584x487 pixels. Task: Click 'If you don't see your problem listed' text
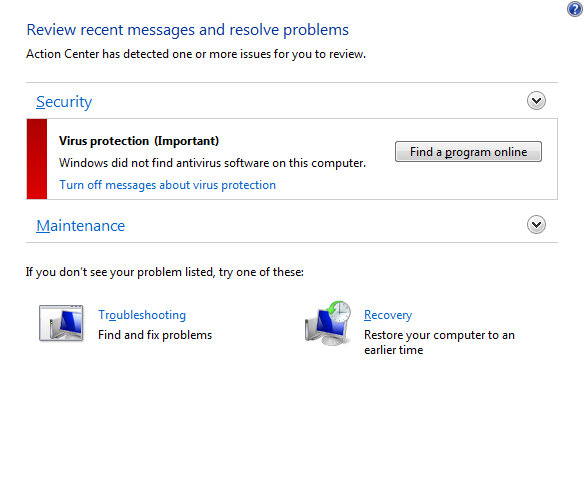point(165,272)
